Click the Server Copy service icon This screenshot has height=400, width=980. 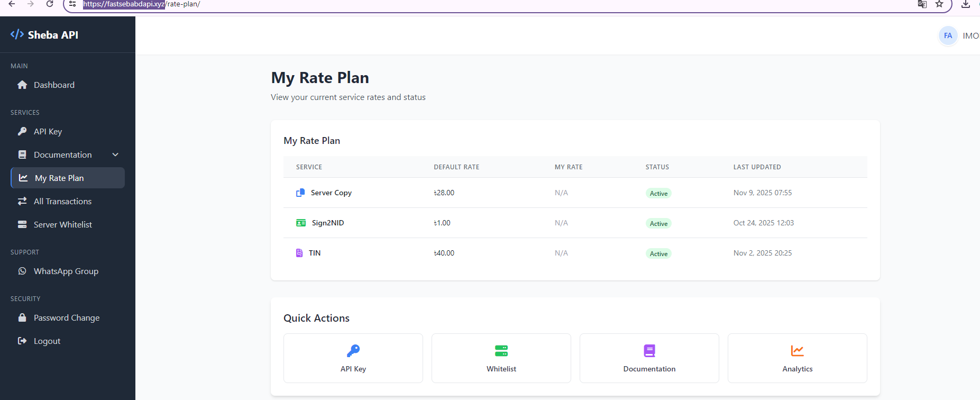[x=300, y=193]
